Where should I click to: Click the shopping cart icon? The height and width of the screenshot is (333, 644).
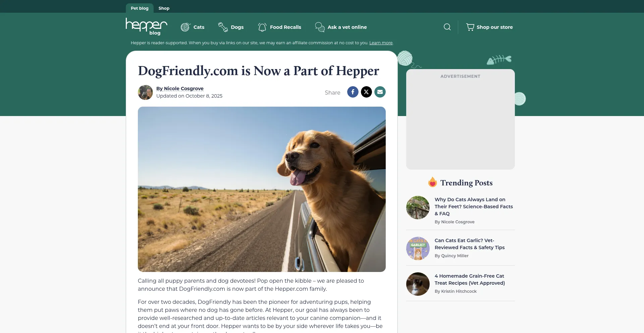(x=470, y=27)
